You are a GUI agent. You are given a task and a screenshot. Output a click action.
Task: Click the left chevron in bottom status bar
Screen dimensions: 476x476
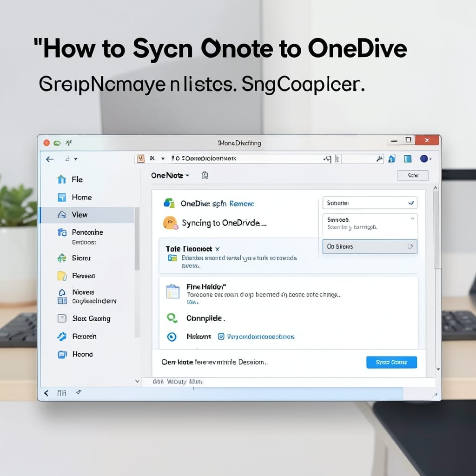tap(46, 393)
